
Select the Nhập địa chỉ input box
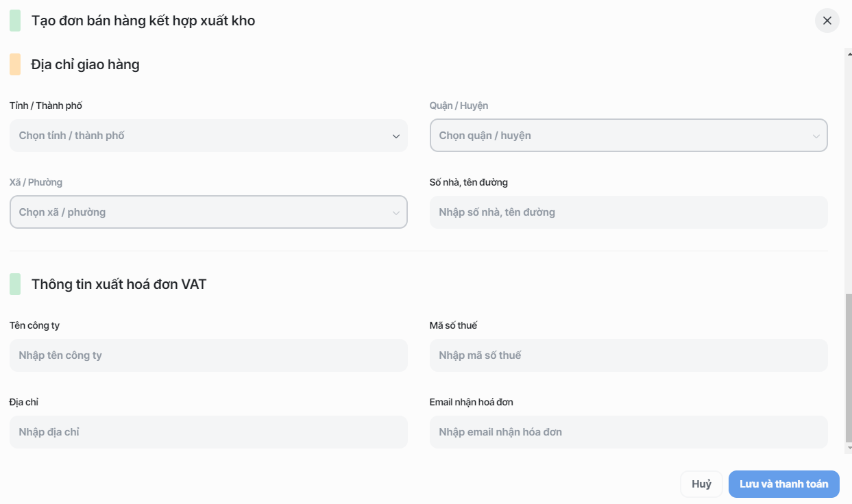(x=208, y=432)
